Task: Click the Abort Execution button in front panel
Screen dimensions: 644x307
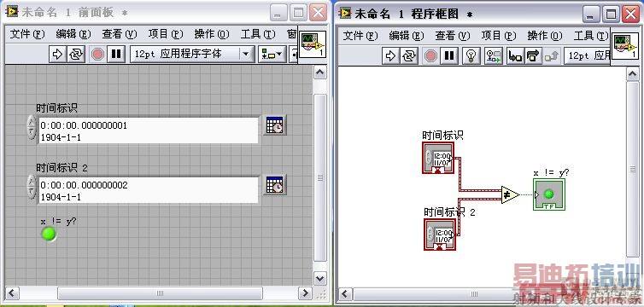Action: pos(97,54)
